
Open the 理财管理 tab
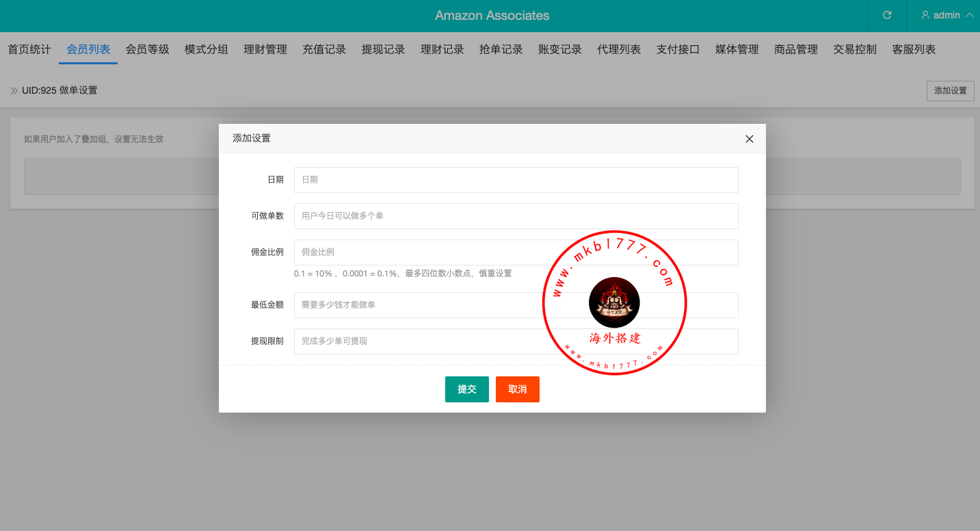(265, 49)
